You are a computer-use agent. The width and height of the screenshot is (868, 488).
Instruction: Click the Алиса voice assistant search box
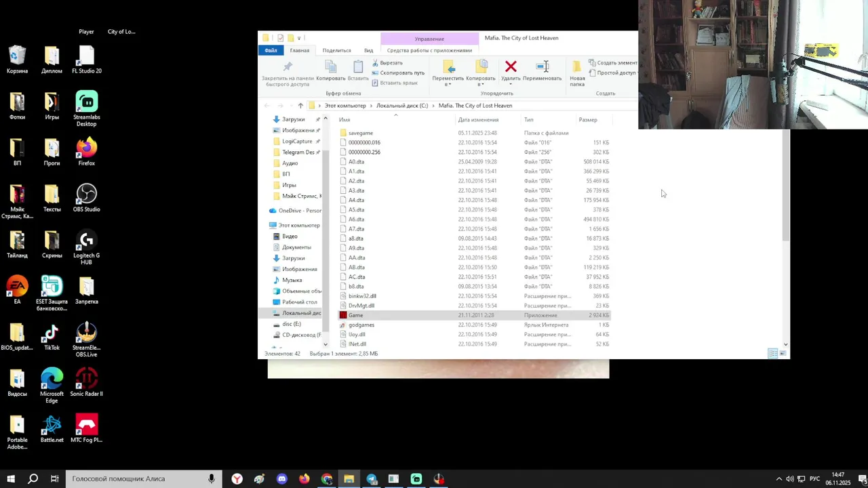pos(144,479)
